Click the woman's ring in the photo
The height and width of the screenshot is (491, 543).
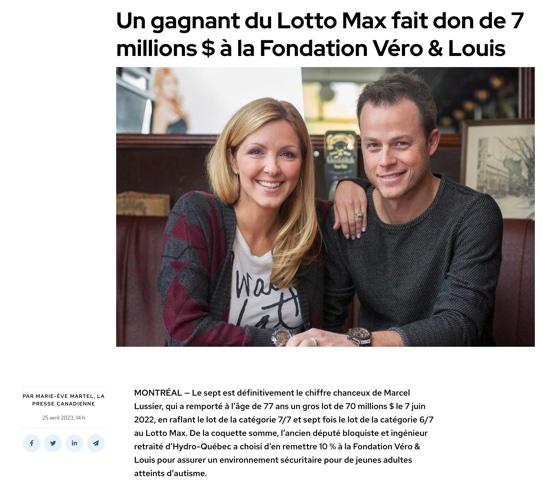pyautogui.click(x=359, y=214)
